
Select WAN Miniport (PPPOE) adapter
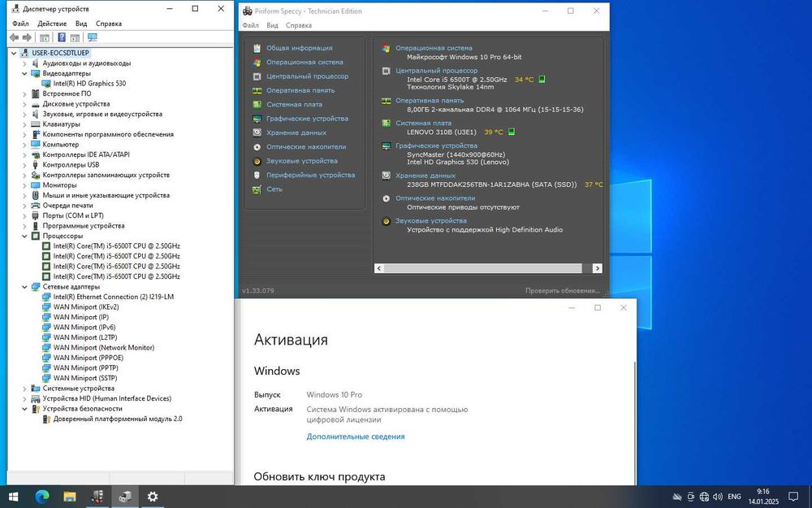(88, 358)
